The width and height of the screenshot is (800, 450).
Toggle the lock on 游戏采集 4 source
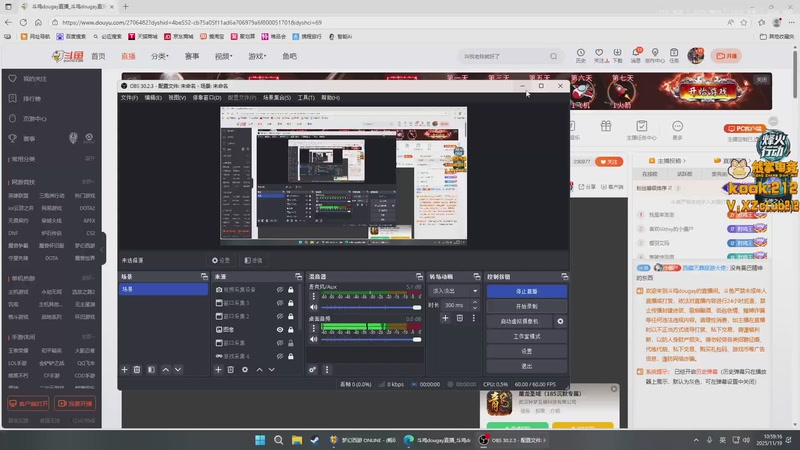point(291,356)
